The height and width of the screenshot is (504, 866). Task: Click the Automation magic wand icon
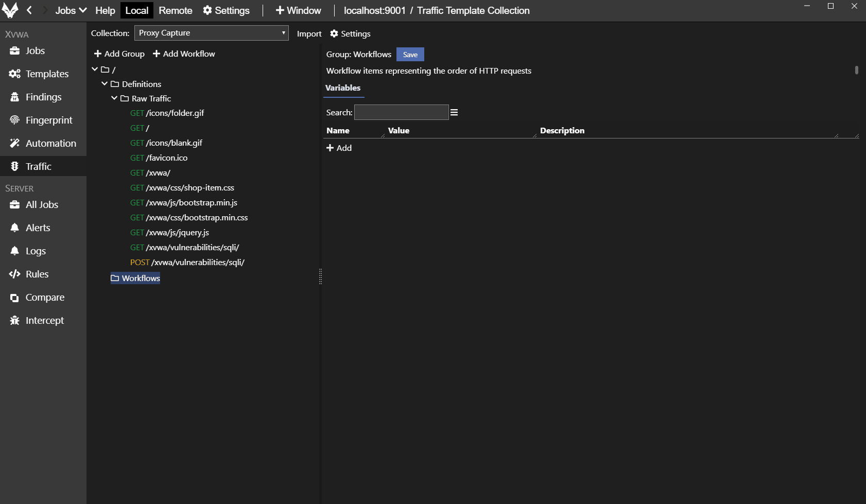(x=14, y=143)
